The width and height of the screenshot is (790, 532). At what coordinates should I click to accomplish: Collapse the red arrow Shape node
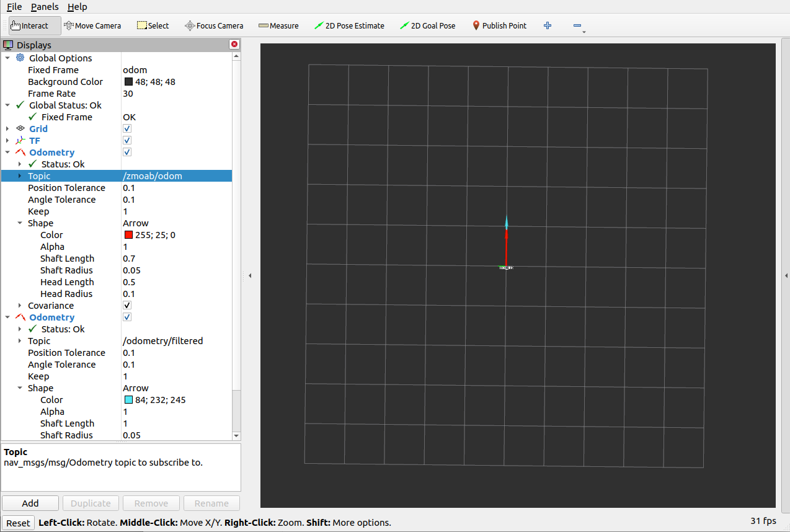coord(20,223)
